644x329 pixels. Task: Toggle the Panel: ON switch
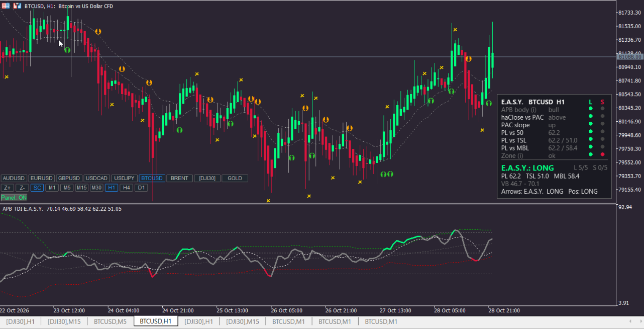(14, 198)
